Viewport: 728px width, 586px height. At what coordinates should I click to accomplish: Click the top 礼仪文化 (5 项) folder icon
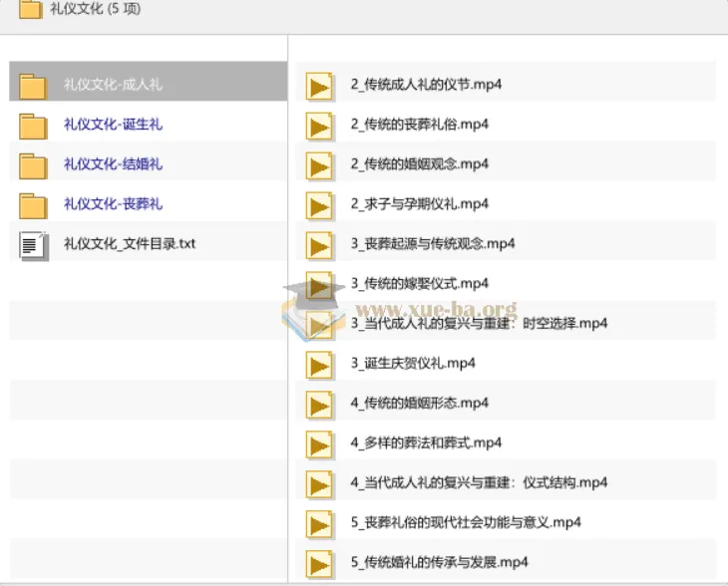(31, 9)
